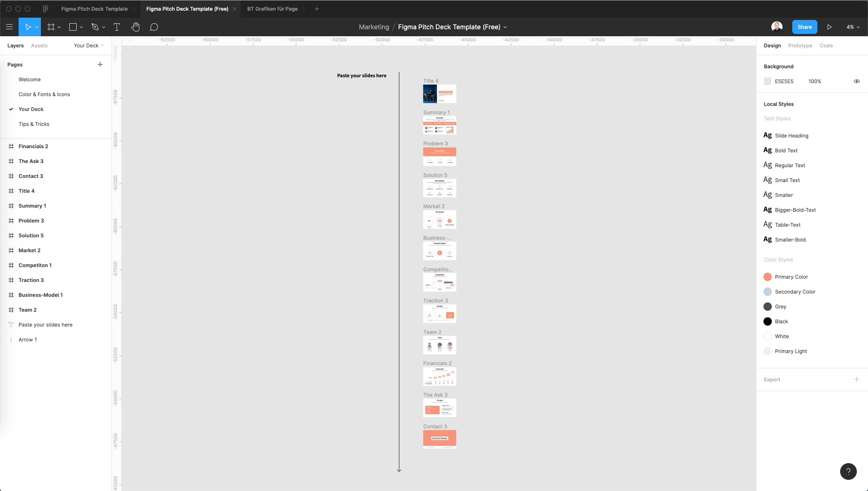Click the Present play icon
Image resolution: width=868 pixels, height=491 pixels.
pyautogui.click(x=829, y=27)
